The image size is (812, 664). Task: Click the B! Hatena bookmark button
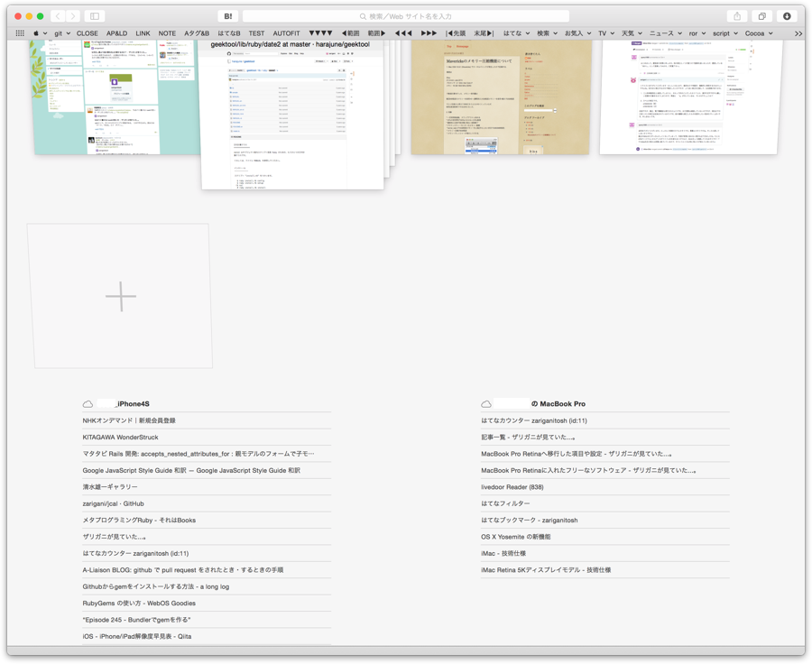228,16
